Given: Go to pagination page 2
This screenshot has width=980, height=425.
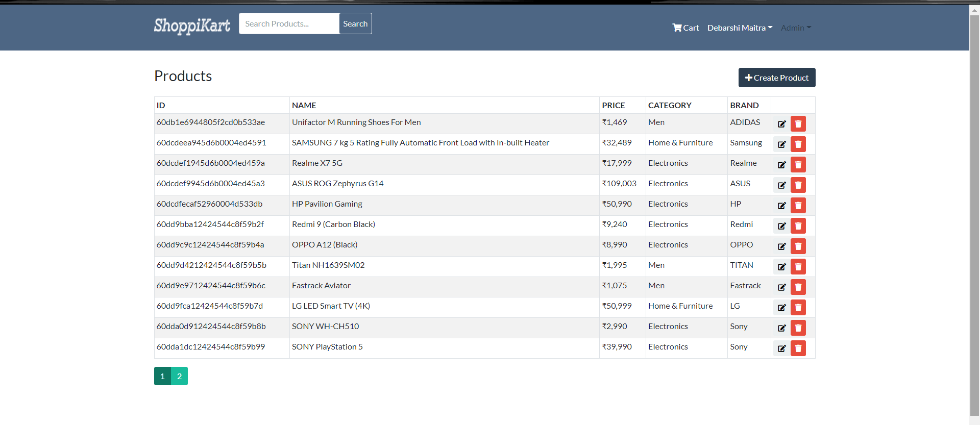Looking at the screenshot, I should (179, 376).
